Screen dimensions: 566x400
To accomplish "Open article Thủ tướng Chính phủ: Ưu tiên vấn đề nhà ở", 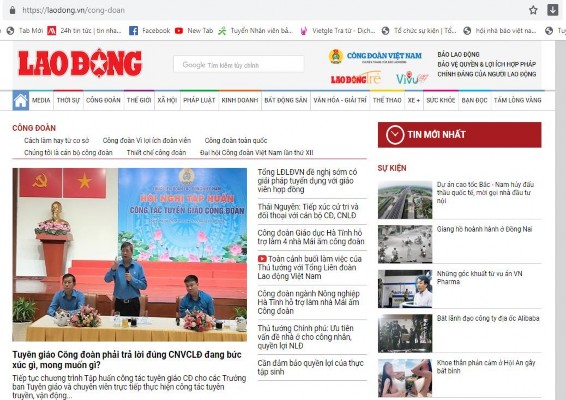I will pyautogui.click(x=305, y=337).
